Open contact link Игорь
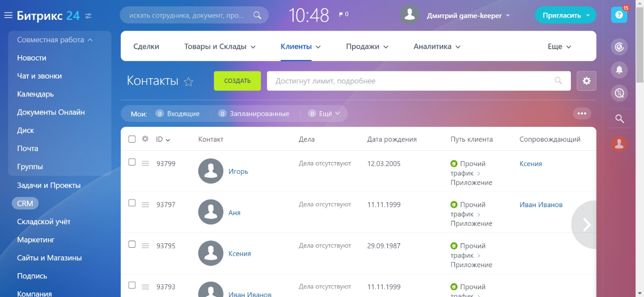This screenshot has width=644, height=297. coord(238,172)
